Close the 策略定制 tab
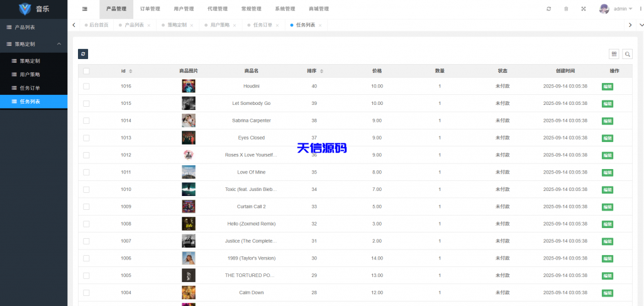 click(x=191, y=25)
